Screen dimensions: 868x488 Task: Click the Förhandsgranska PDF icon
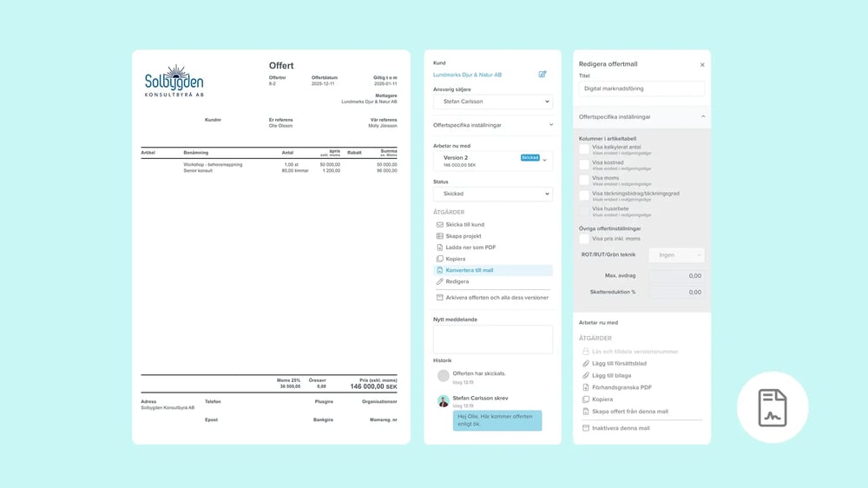coord(585,387)
